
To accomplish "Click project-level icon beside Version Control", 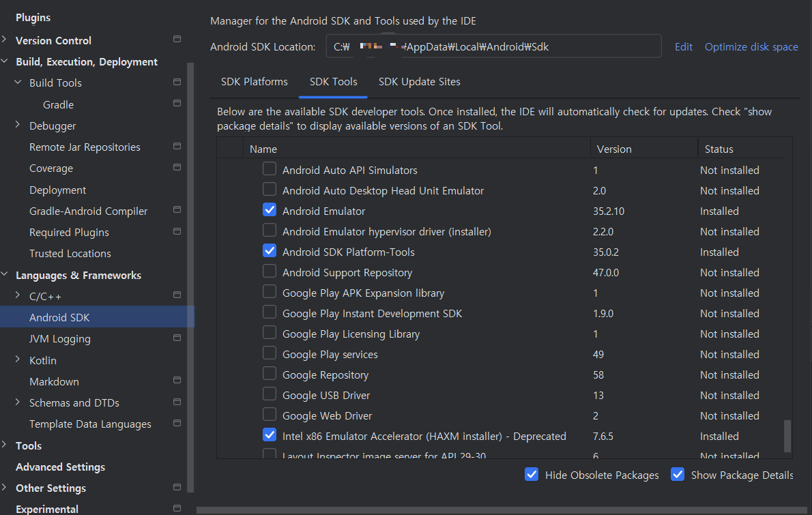I will [x=177, y=40].
